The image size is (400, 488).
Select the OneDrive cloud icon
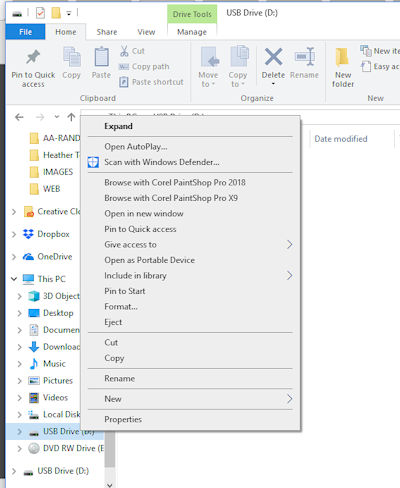(x=28, y=257)
